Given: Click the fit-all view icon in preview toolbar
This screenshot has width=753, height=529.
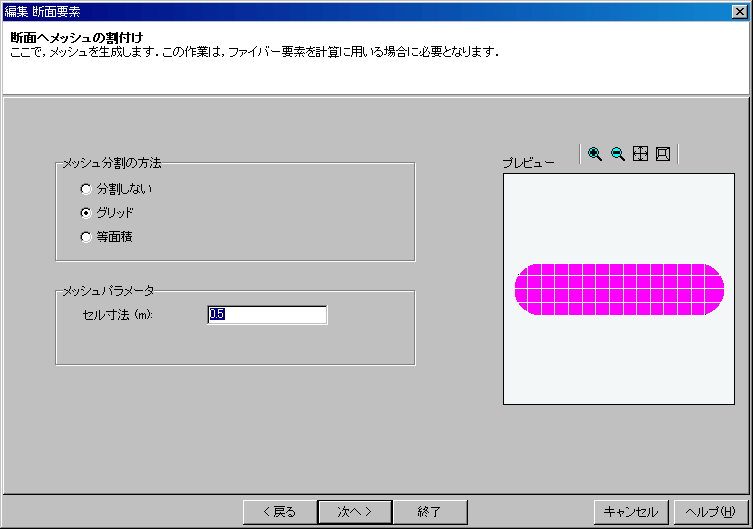Looking at the screenshot, I should pos(640,154).
